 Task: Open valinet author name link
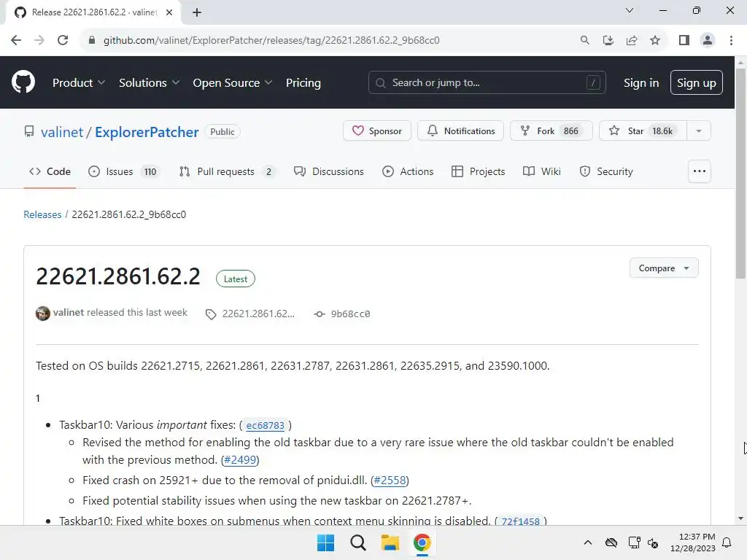68,312
